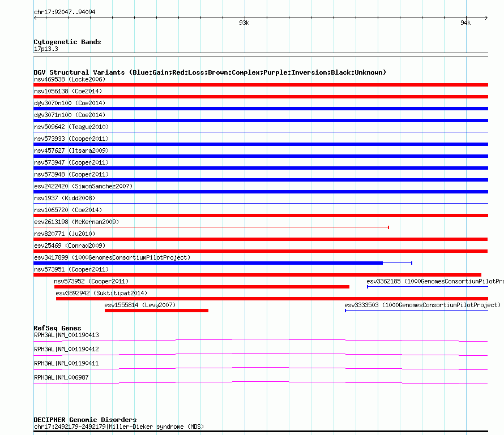This screenshot has width=504, height=435.
Task: Click RPH3AL|NM_006987 gene label
Action: pyautogui.click(x=61, y=377)
